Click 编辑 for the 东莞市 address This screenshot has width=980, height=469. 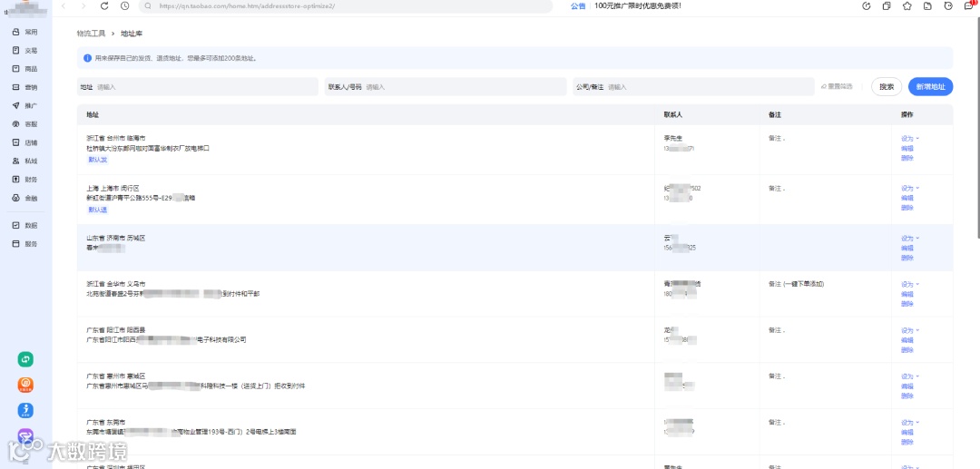pyautogui.click(x=906, y=432)
